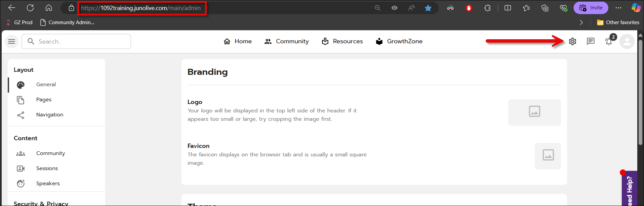Open the Copilot icon
This screenshot has width=644, height=206.
point(636,8)
